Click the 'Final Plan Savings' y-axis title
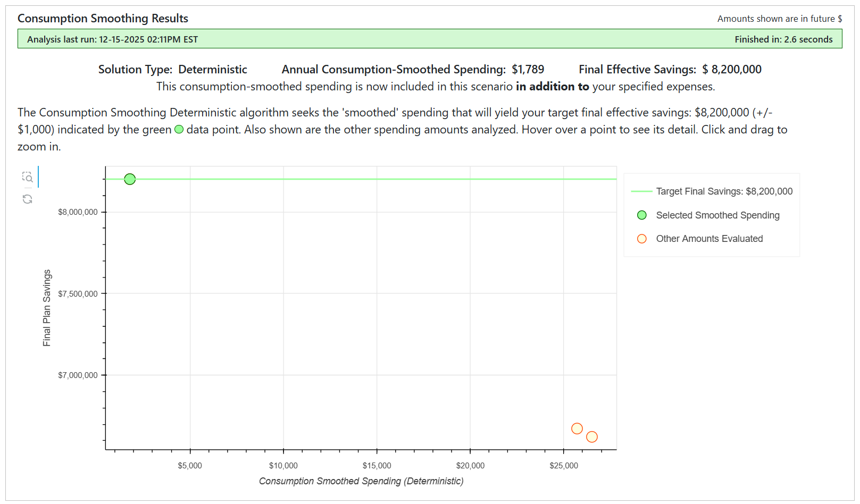860x504 pixels. (47, 308)
